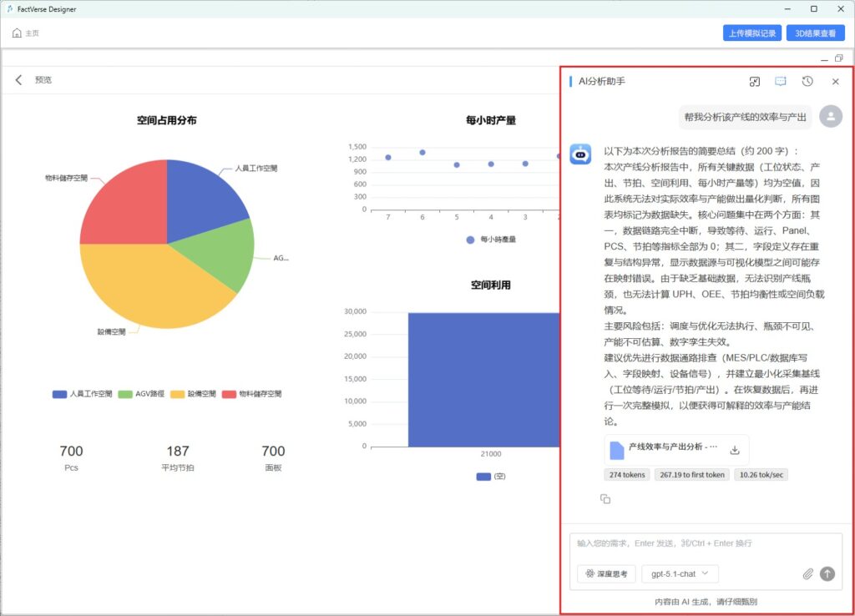Toggle 深度思考 deep thinking mode
Viewport: 855px width, 616px height.
(x=606, y=574)
